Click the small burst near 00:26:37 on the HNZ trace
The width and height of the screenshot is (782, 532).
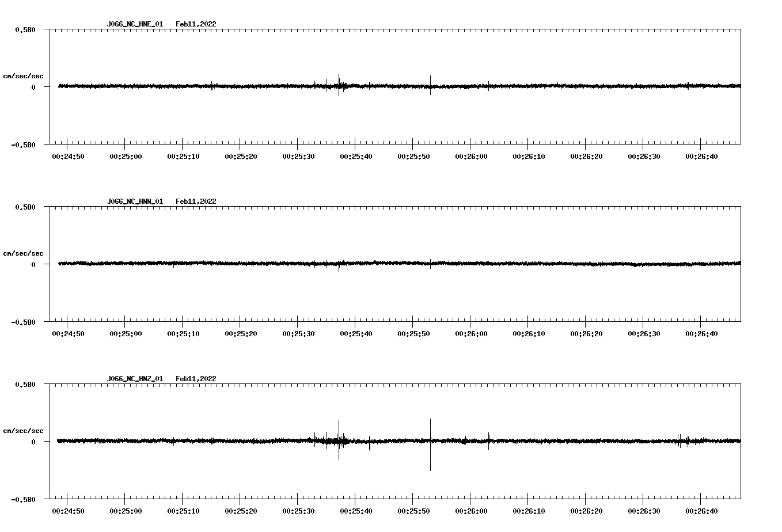point(683,440)
